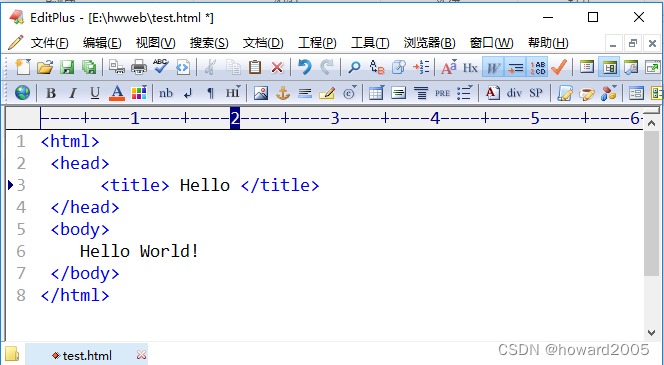Apply underline tag with U icon
Screen dimensions: 664x365
pos(95,93)
